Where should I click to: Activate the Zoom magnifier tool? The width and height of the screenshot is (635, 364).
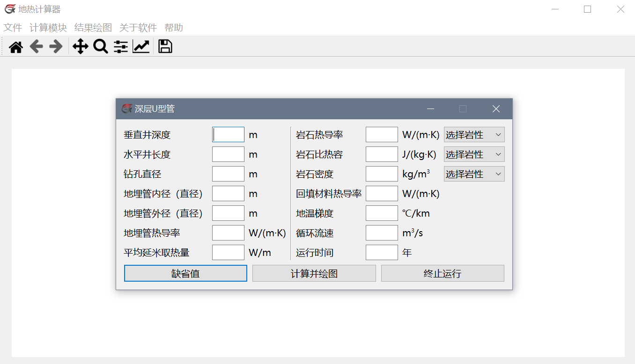(101, 46)
